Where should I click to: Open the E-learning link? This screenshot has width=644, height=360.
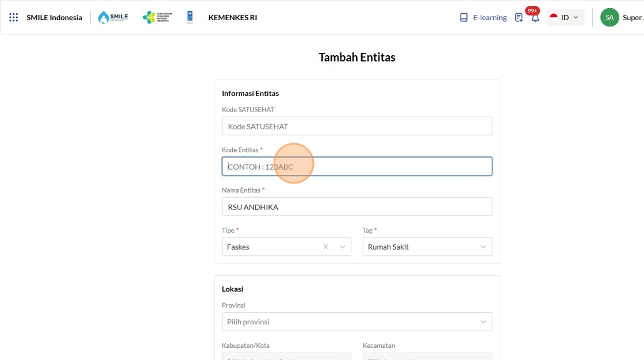point(489,17)
